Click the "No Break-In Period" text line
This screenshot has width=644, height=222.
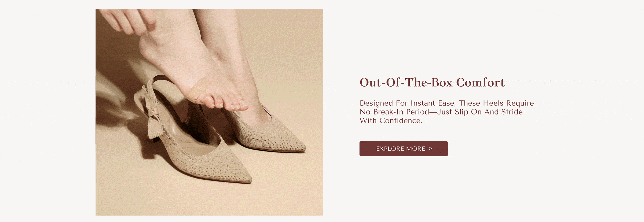click(x=441, y=112)
